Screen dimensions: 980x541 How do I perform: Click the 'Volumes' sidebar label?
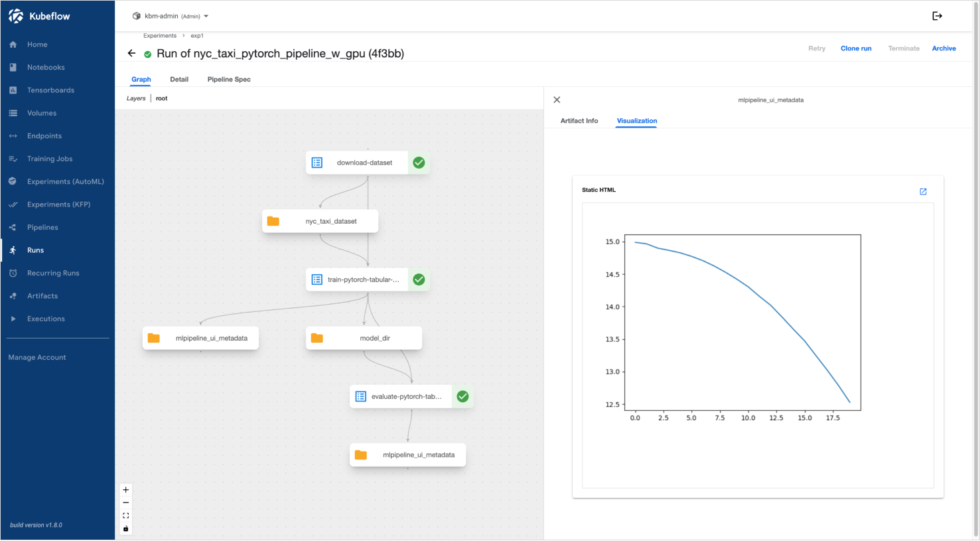tap(42, 113)
